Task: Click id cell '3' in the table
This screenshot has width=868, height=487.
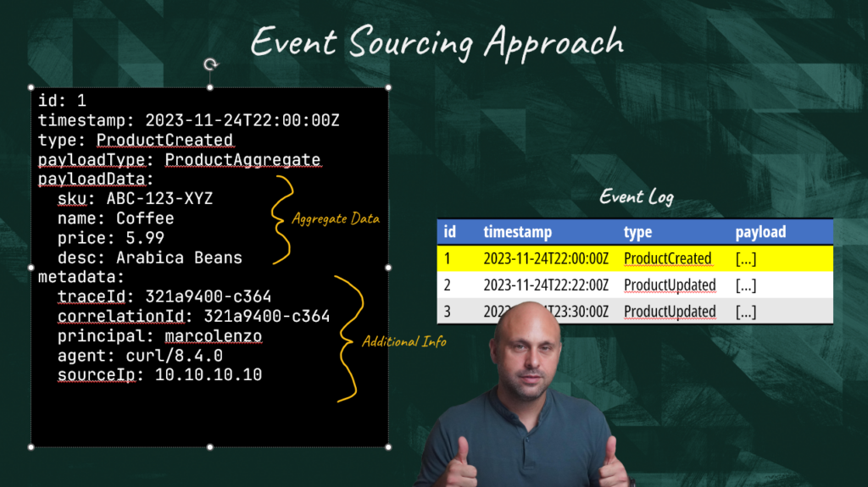Action: tap(448, 312)
